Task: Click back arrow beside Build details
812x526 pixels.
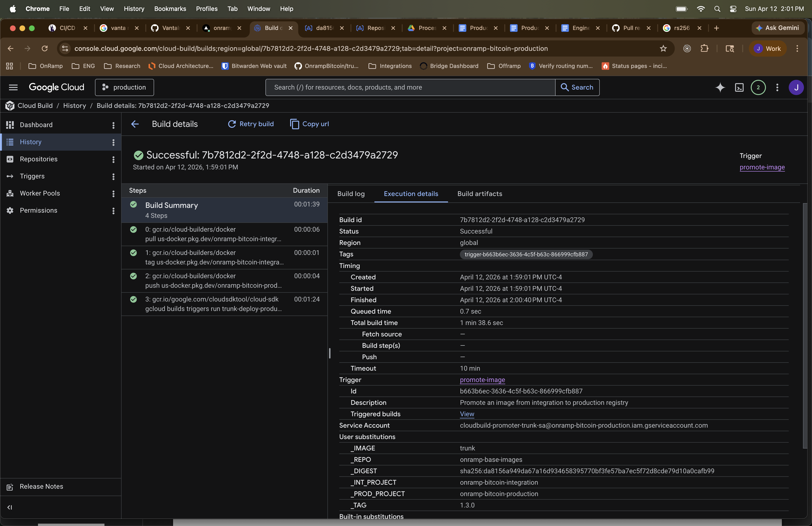Action: [135, 124]
